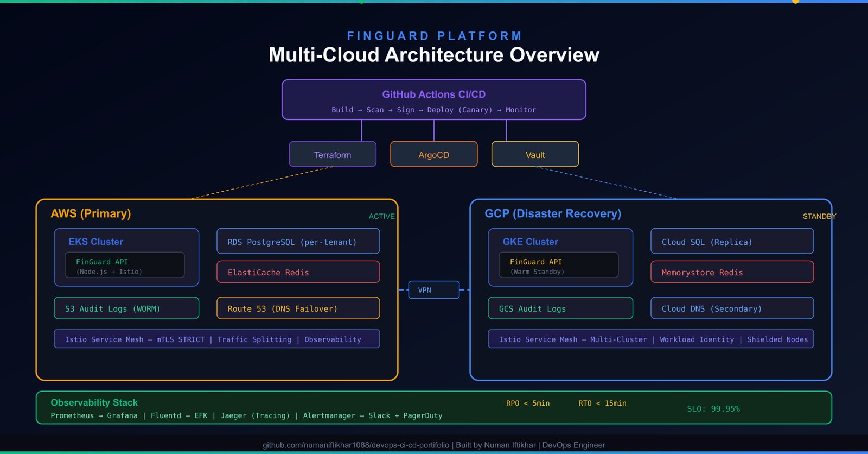Click S3 Audit Logs (WORM) box
This screenshot has height=454, width=868.
126,308
